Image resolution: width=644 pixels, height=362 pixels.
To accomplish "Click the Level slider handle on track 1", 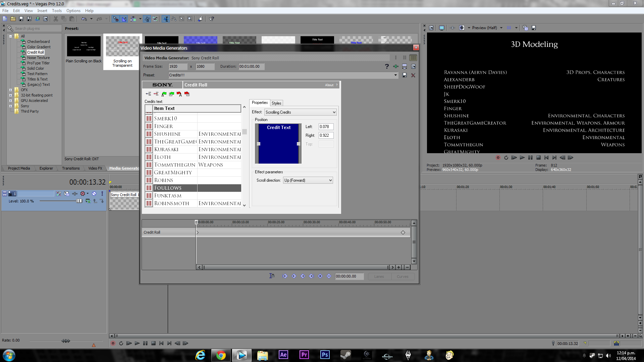I will (79, 201).
